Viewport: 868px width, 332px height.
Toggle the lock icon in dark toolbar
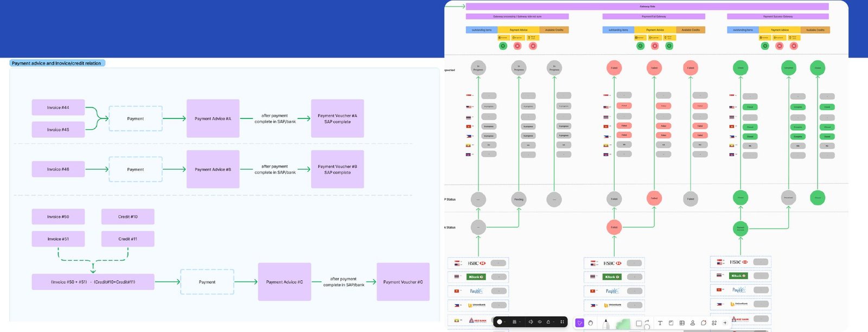548,322
